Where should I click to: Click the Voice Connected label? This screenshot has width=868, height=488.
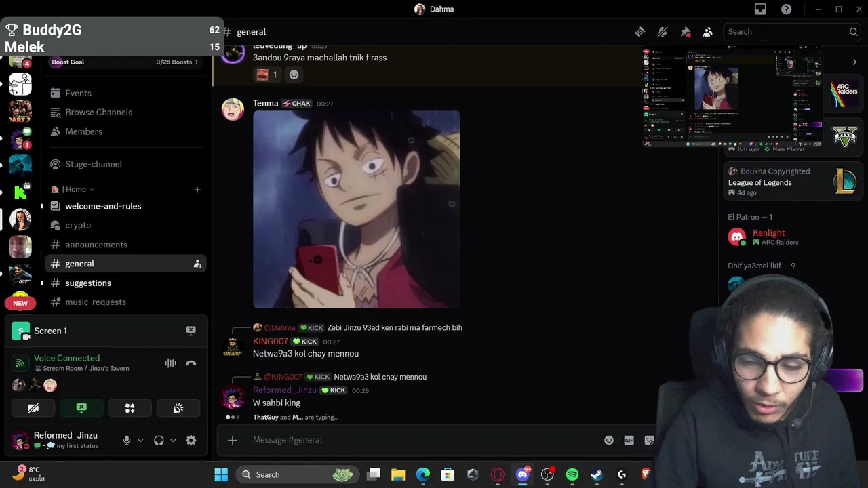click(x=66, y=358)
